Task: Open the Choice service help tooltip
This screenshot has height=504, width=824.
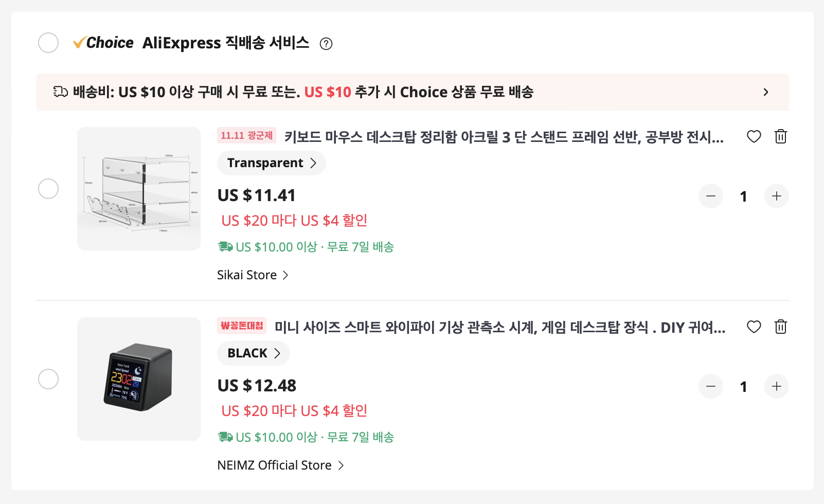Action: tap(327, 44)
